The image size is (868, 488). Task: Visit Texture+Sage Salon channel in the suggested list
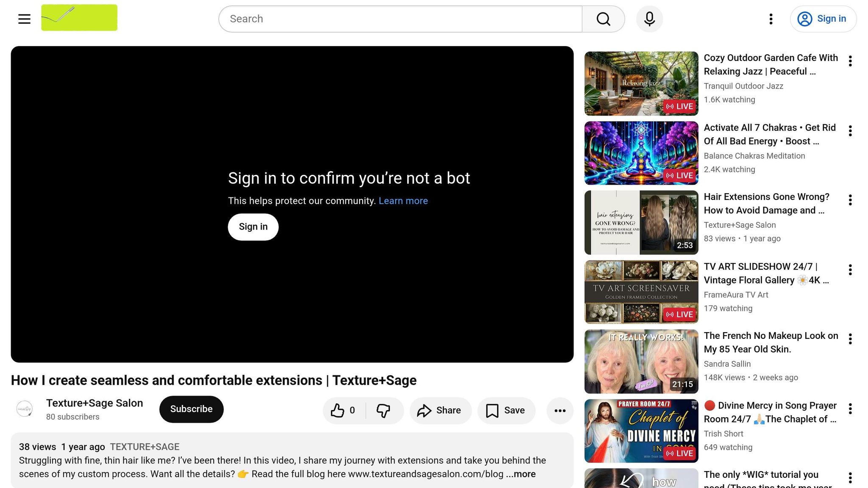[740, 225]
